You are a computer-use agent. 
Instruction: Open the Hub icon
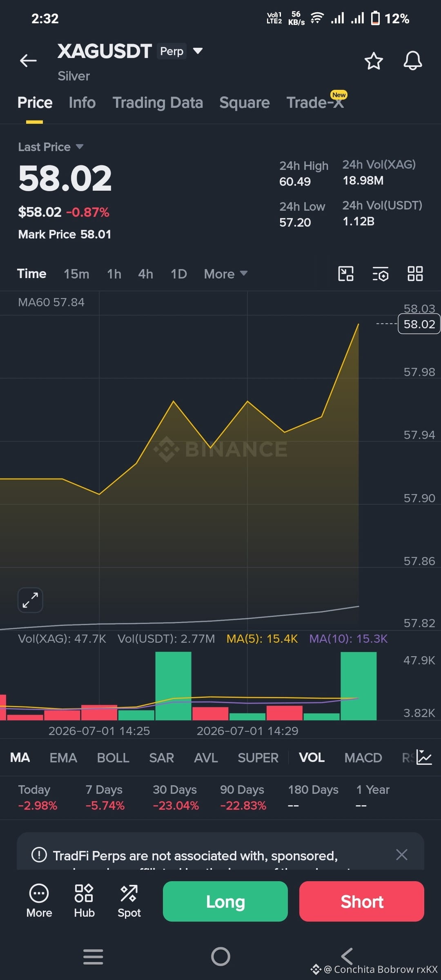click(84, 901)
